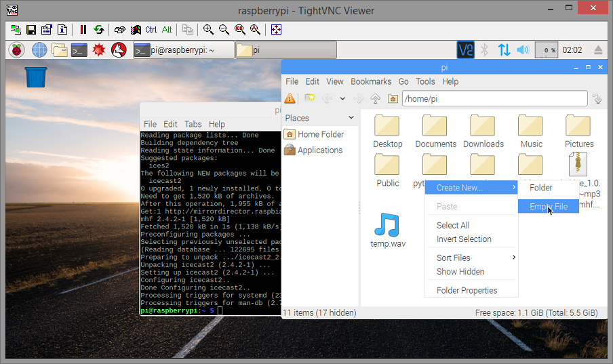The height and width of the screenshot is (364, 613).
Task: Click the zoom 100% magnifier icon
Action: pos(239,30)
